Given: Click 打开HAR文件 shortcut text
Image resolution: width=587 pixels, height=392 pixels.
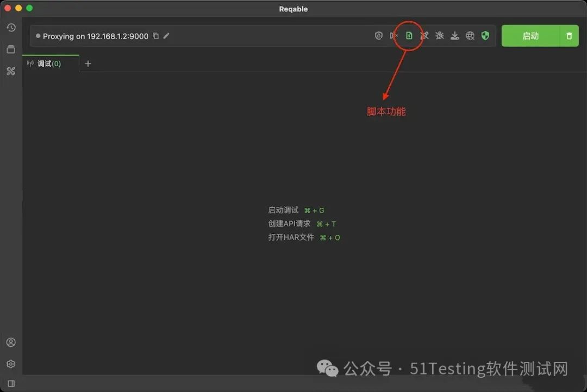Looking at the screenshot, I should tap(291, 238).
